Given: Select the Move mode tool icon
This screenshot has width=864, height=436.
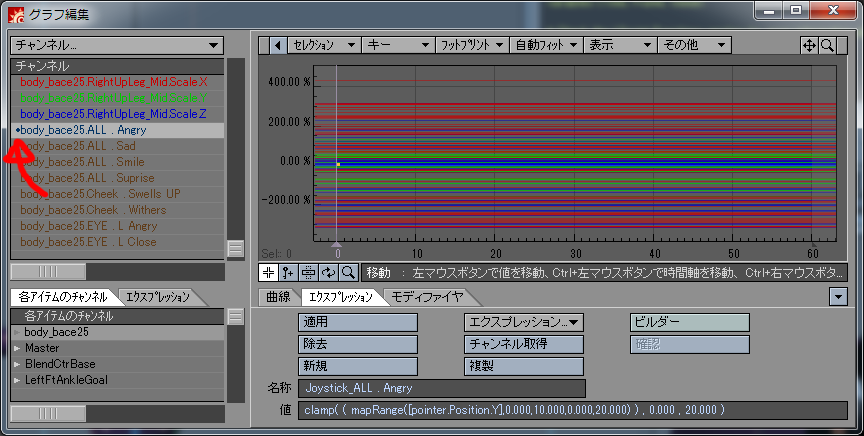Looking at the screenshot, I should click(268, 272).
